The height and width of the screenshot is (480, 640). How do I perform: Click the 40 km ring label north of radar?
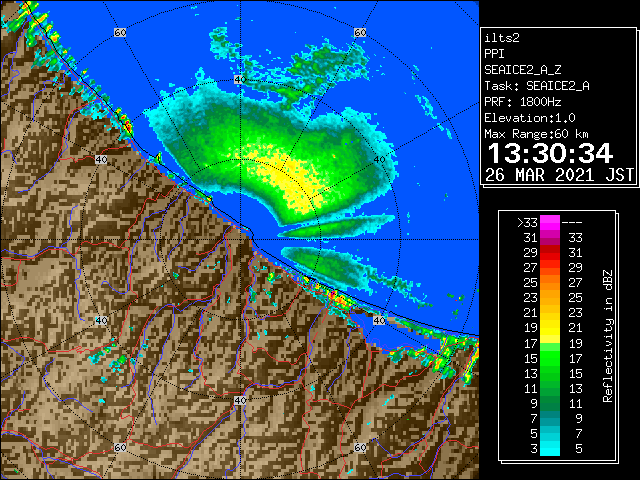[240, 80]
